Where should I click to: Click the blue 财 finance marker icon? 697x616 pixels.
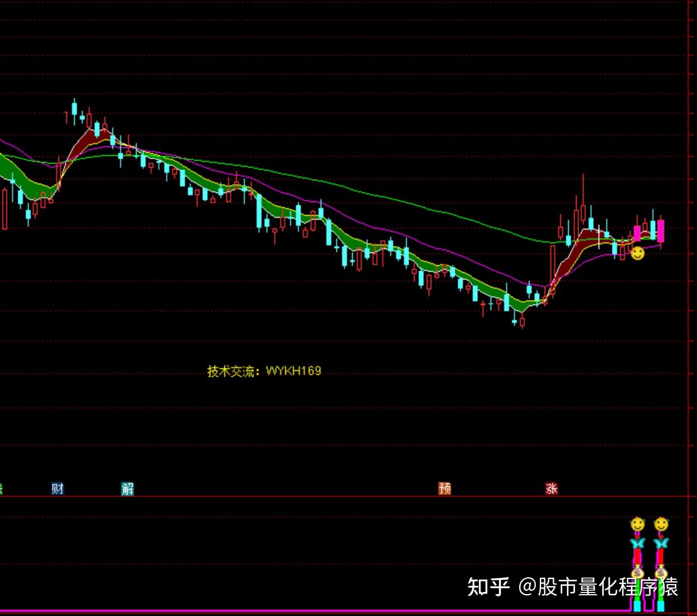[58, 488]
